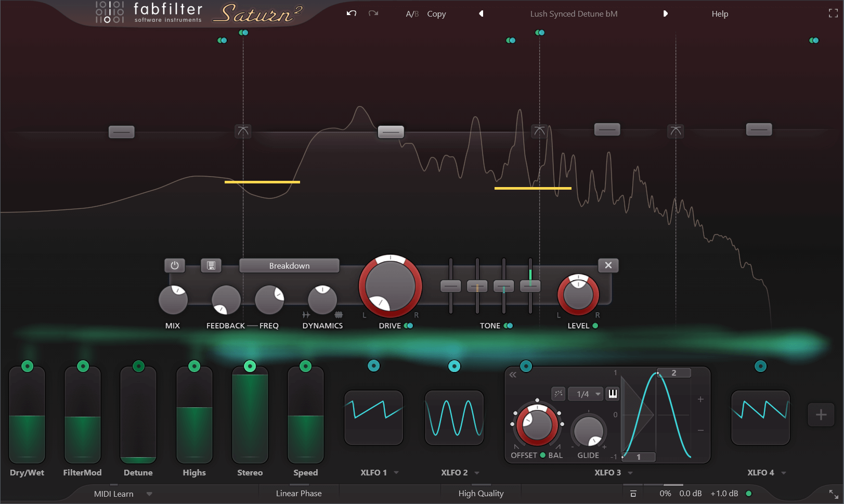
Task: Select the leftmost band level handle
Action: (122, 132)
